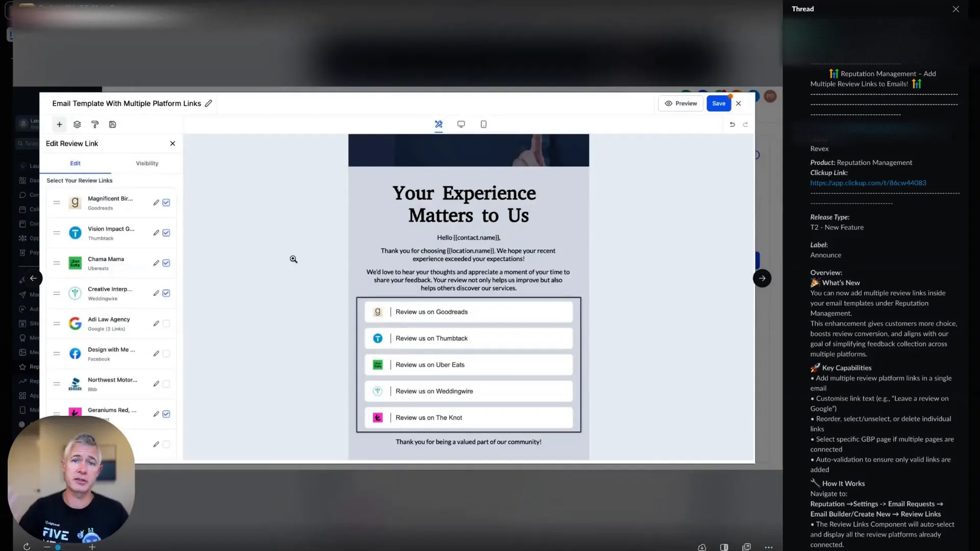This screenshot has width=980, height=551.
Task: Edit the template name pencil icon
Action: (x=208, y=103)
